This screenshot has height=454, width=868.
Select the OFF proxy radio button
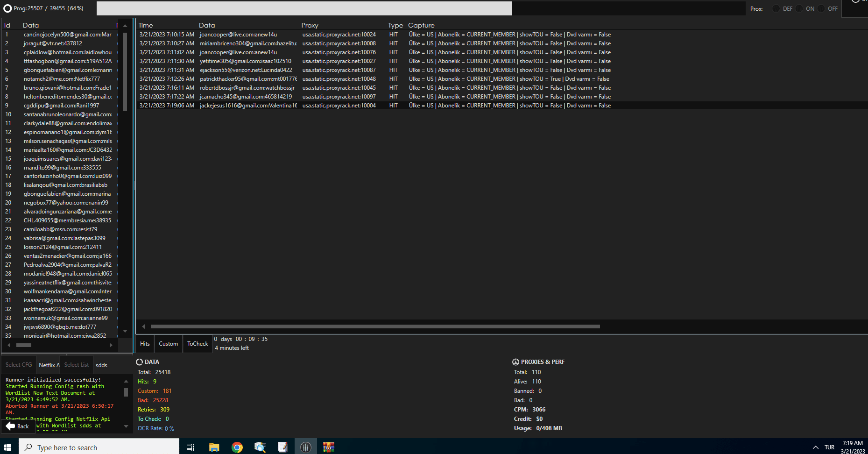pyautogui.click(x=821, y=8)
